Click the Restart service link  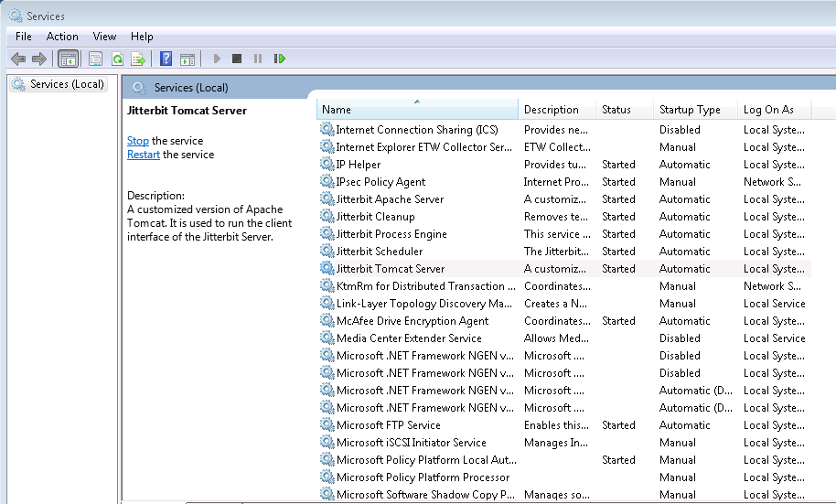pos(144,155)
